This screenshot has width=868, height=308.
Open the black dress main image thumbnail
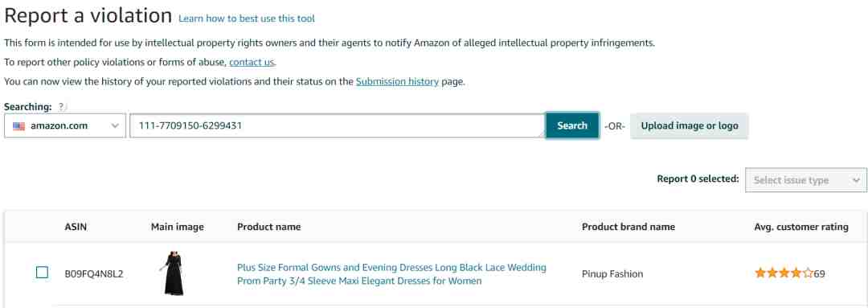point(174,273)
